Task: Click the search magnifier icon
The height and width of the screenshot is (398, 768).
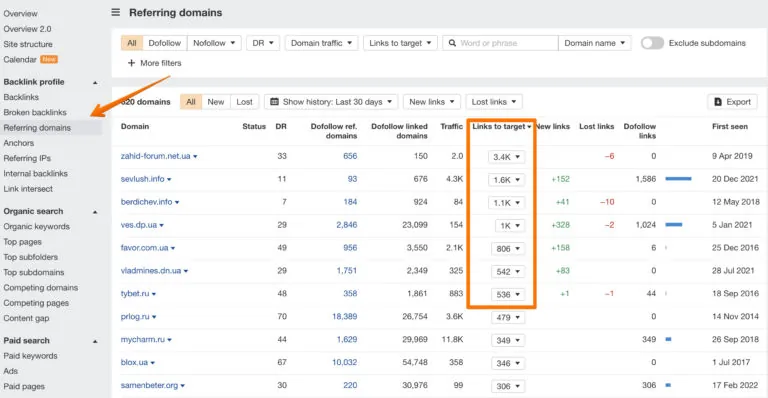Action: point(452,43)
